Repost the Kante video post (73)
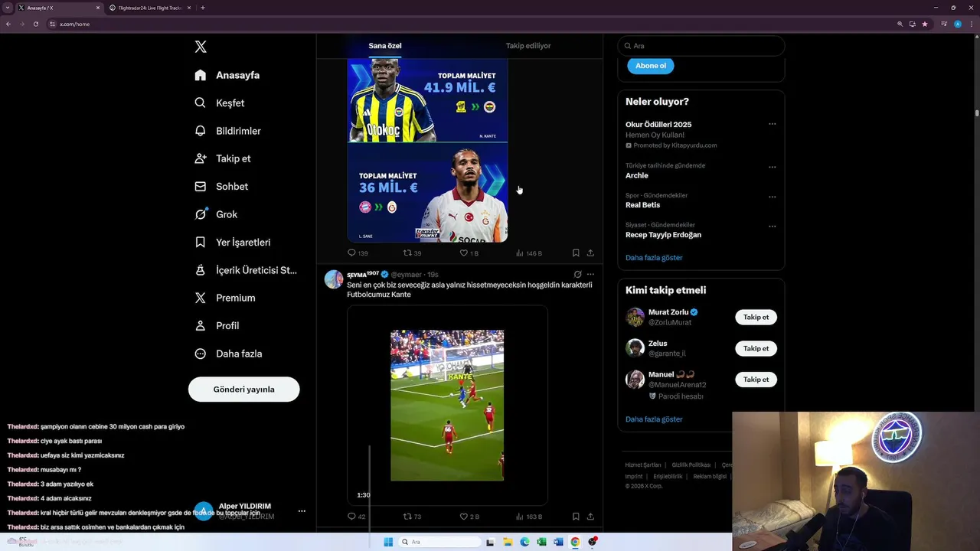This screenshot has height=551, width=980. click(413, 517)
